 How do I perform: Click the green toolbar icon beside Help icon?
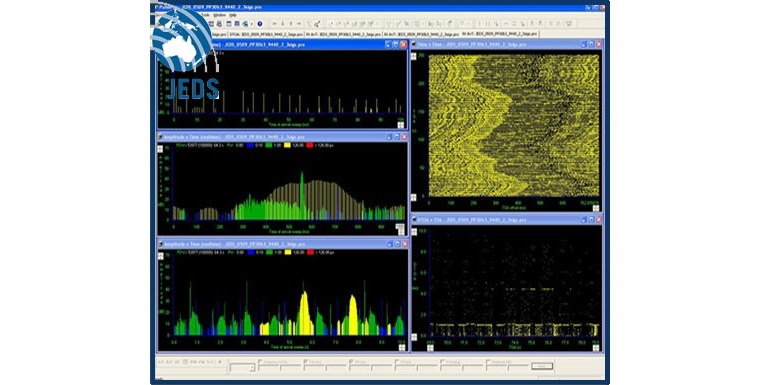[x=245, y=24]
